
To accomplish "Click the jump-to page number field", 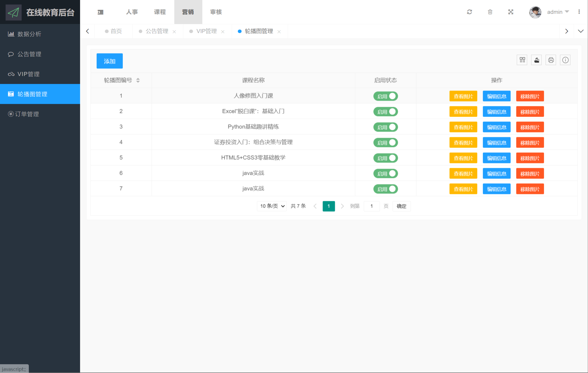I will tap(371, 206).
